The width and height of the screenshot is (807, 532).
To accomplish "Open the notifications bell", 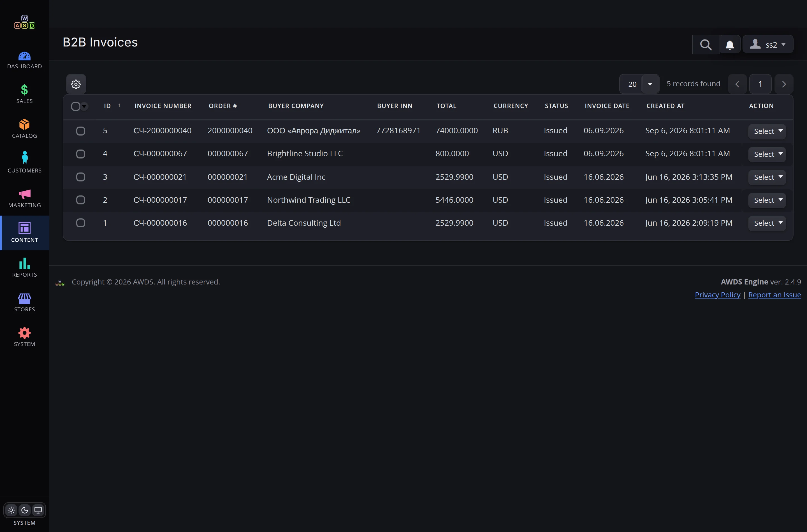I will coord(730,45).
